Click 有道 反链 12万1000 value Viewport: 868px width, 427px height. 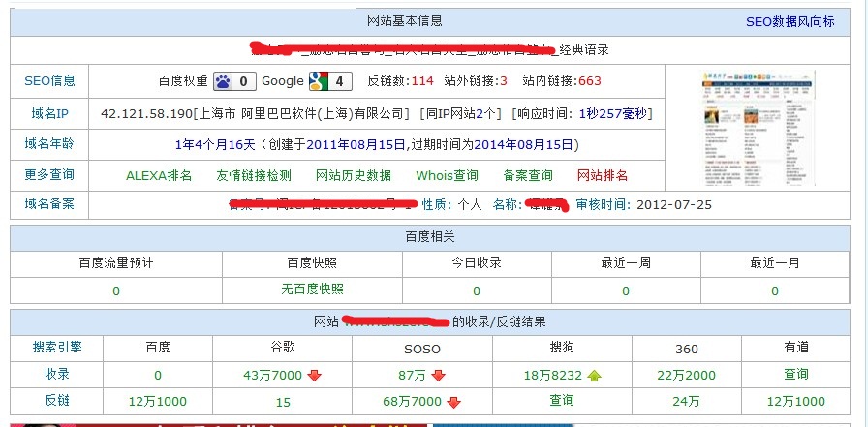pos(796,402)
